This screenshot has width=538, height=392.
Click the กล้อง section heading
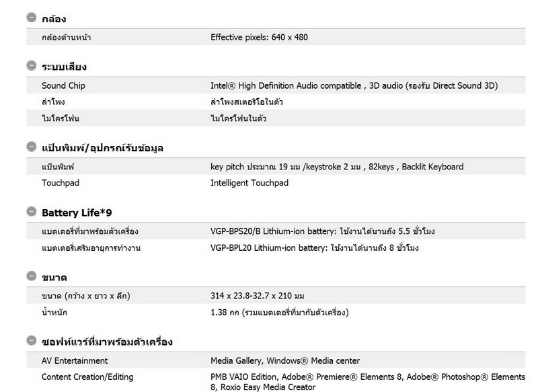pyautogui.click(x=54, y=18)
